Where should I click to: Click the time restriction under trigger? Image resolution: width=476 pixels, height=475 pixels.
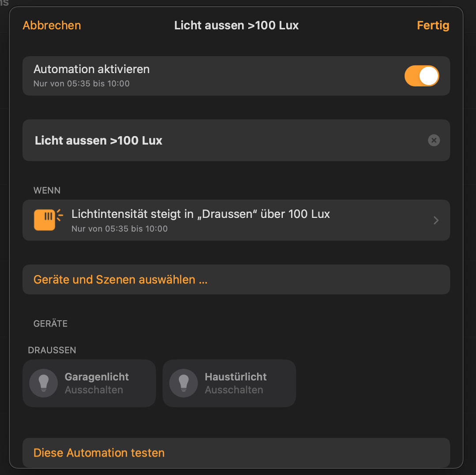click(119, 229)
